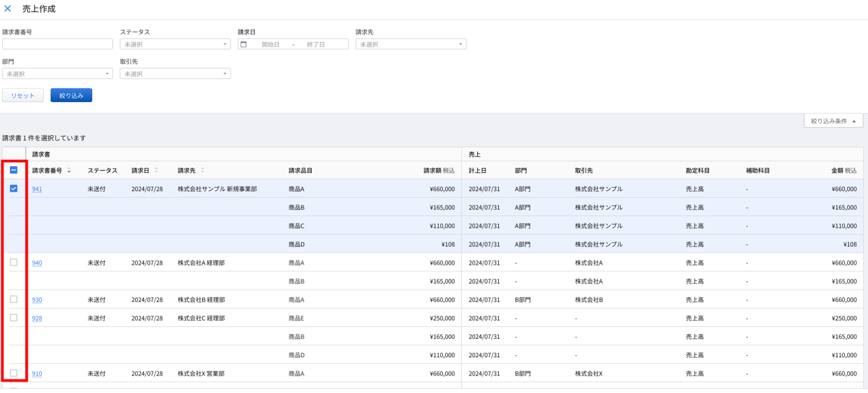The height and width of the screenshot is (393, 868).
Task: Click 請求書 1 件を選択しています message
Action: pos(44,138)
